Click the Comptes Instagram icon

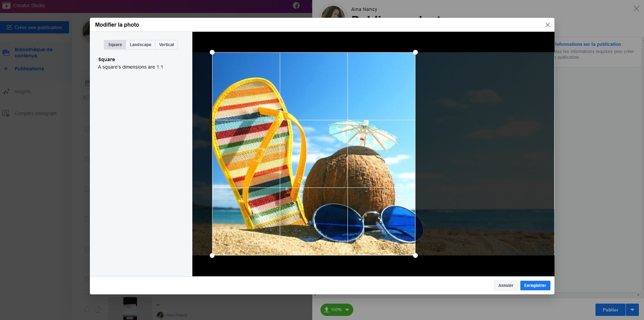pos(6,113)
